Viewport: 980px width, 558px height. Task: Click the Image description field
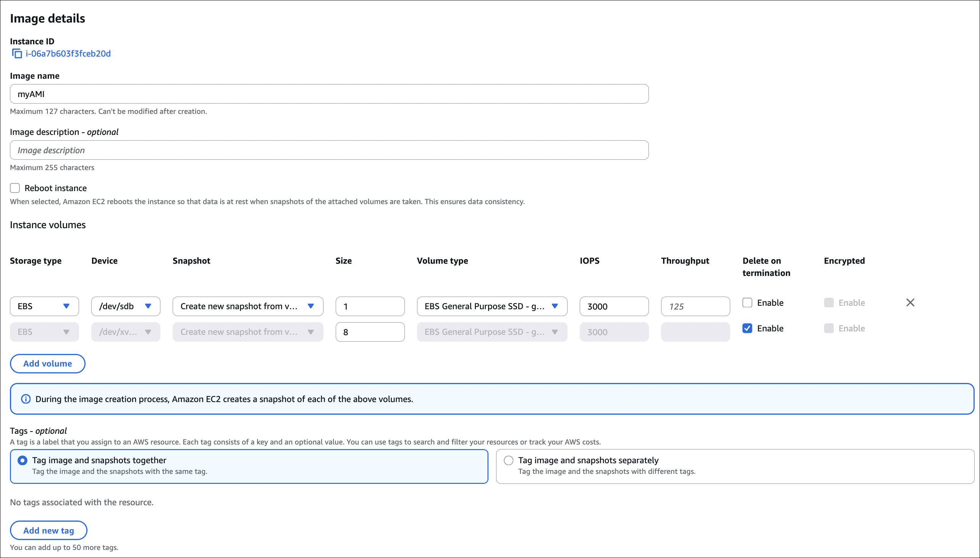point(329,150)
